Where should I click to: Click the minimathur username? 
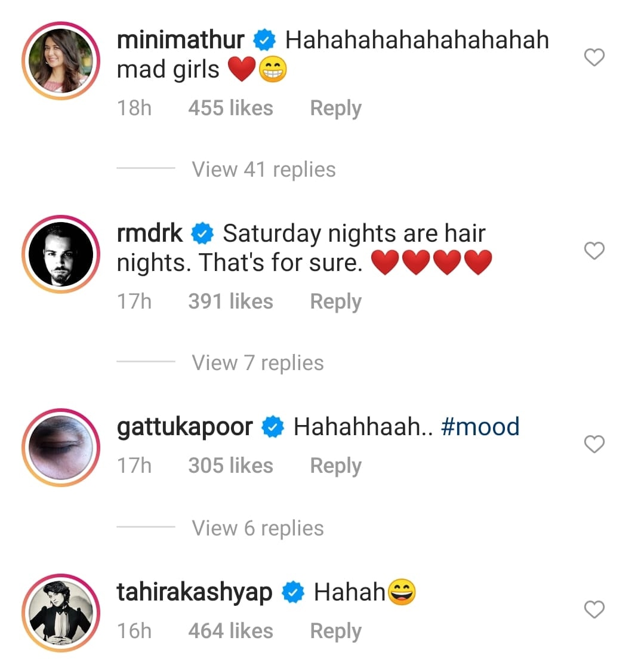tap(181, 41)
